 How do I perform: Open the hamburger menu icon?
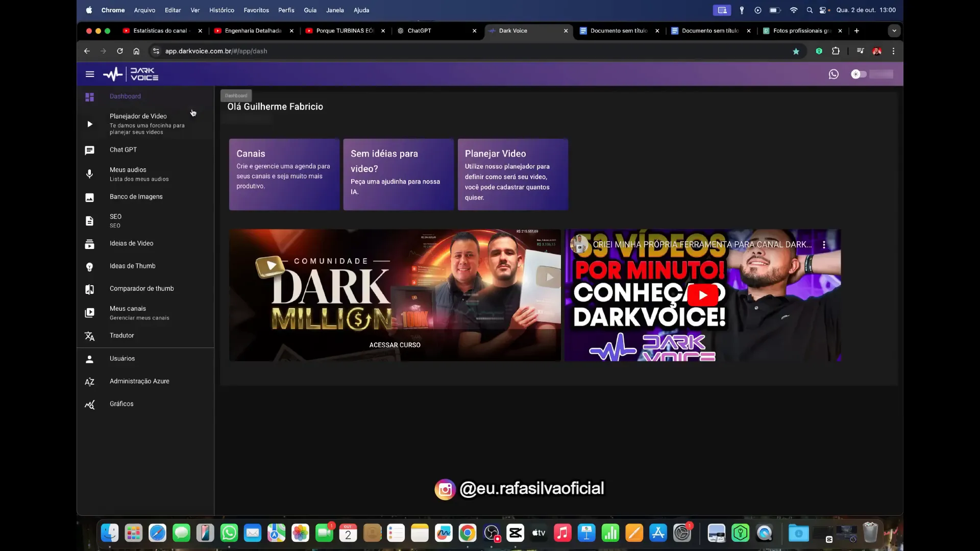[90, 74]
